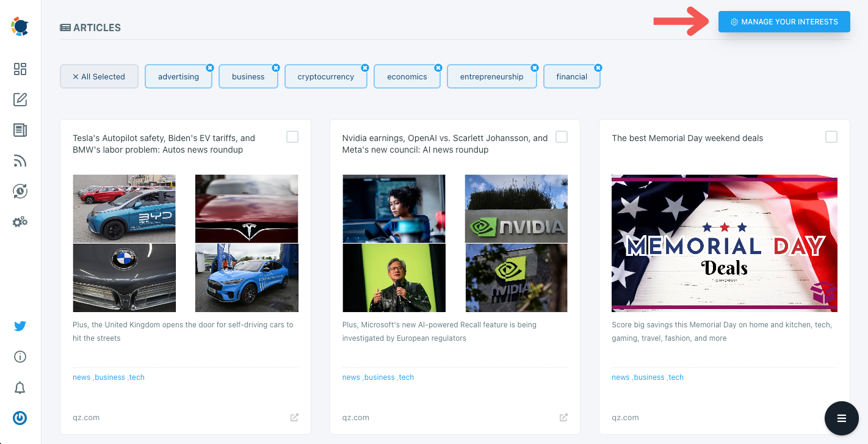Screen dimensions: 868x444
Task: Select the Memorial Day deals article checkbox
Action: 831,137
